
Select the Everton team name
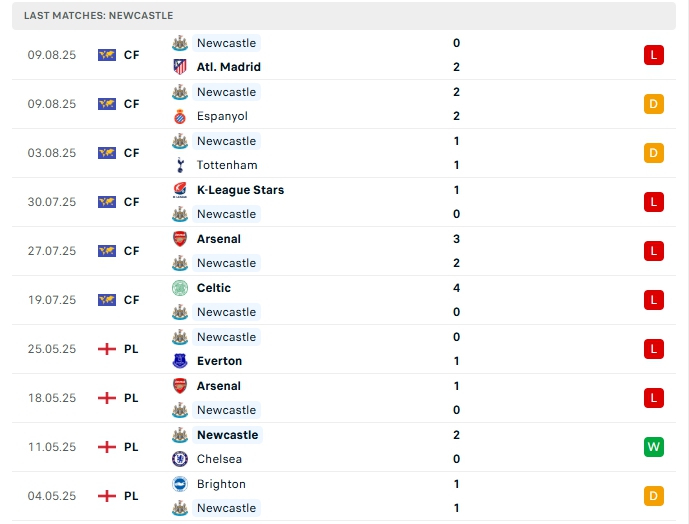click(219, 361)
